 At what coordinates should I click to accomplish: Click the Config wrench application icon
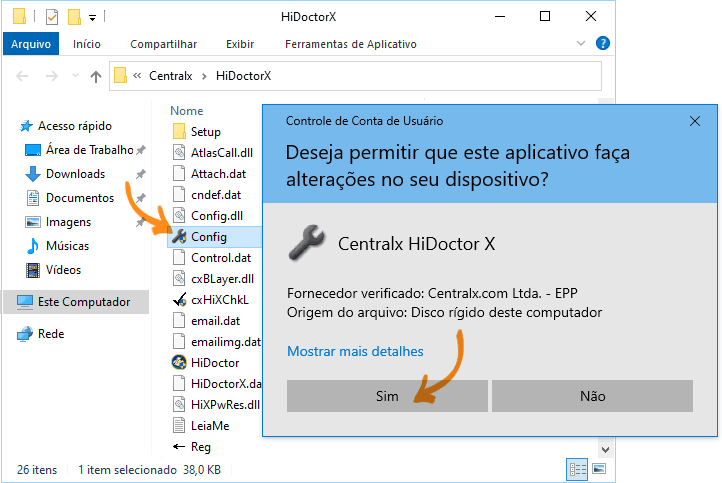pos(179,237)
